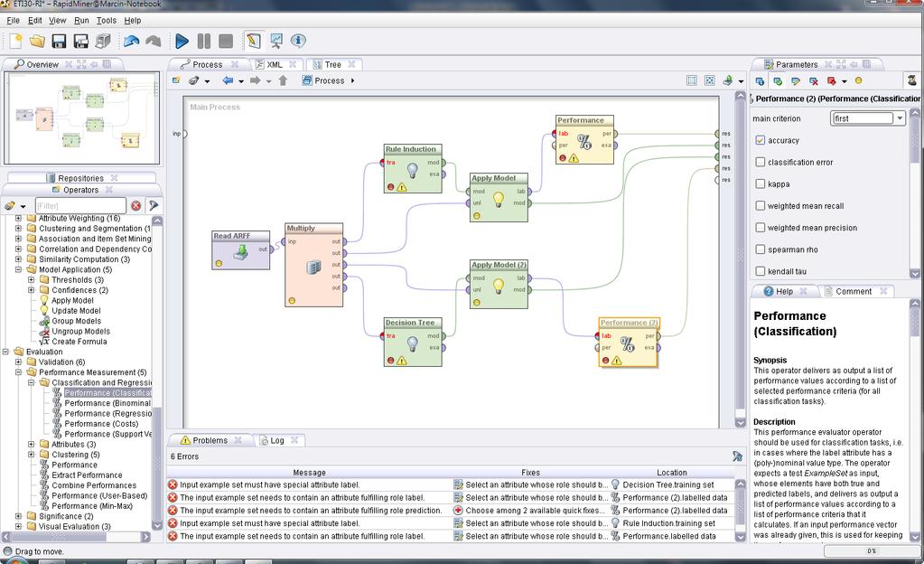Toggle expert mode icon in Parameters panel
This screenshot has height=564, width=924.
(912, 80)
